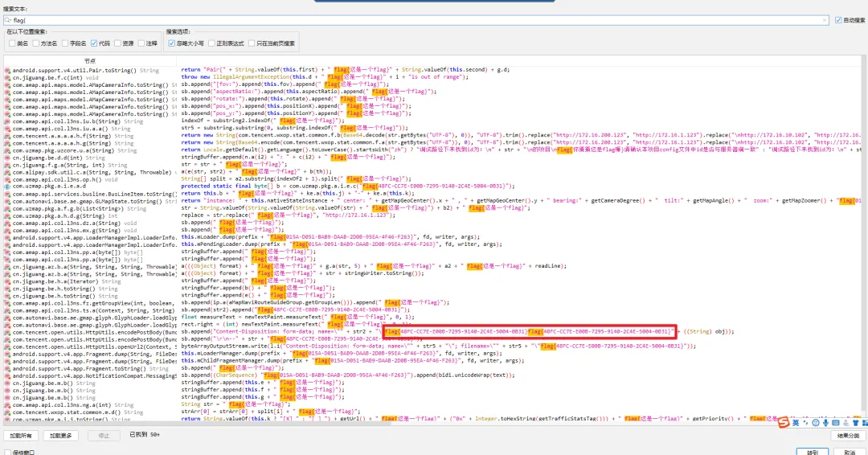This screenshot has height=455, width=868.
Task: Select row android.support.v4.app.Fragment.toString()
Action: click(90, 369)
